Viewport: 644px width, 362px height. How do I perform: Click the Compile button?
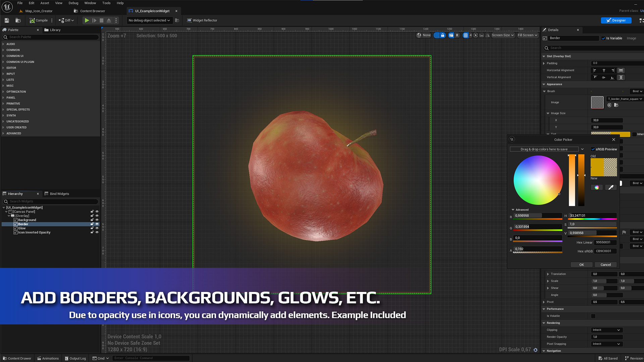point(39,20)
